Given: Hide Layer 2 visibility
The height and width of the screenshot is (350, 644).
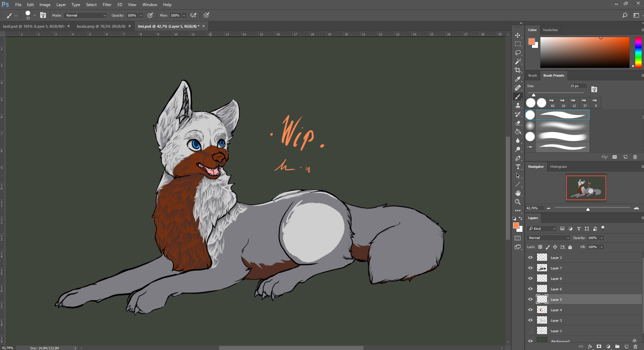Looking at the screenshot, I should coord(530,258).
